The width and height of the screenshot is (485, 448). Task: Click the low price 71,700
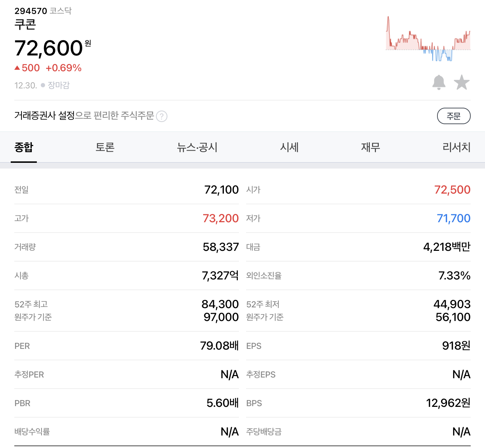click(x=454, y=218)
